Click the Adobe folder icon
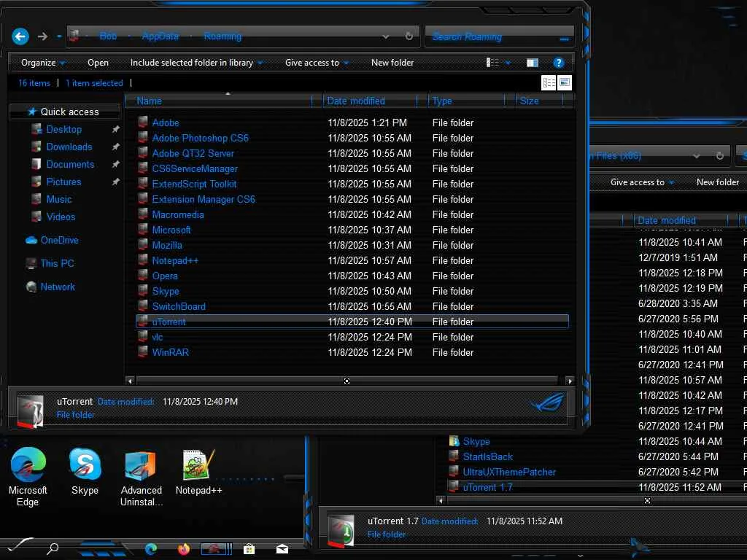This screenshot has width=747, height=560. [x=143, y=122]
